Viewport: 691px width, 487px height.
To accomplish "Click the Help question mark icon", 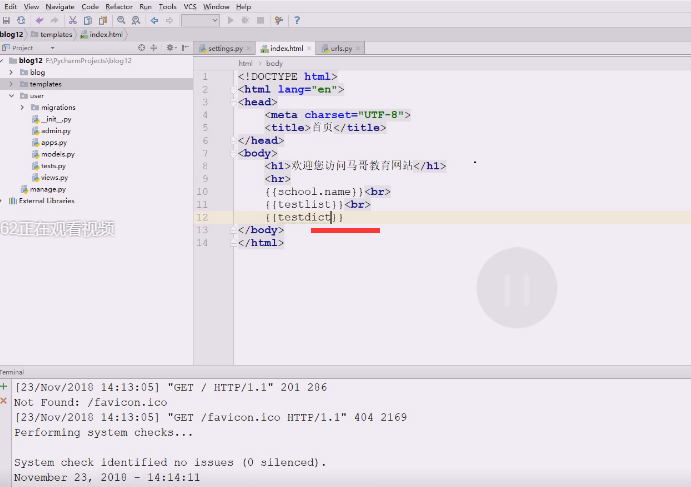I will (297, 20).
